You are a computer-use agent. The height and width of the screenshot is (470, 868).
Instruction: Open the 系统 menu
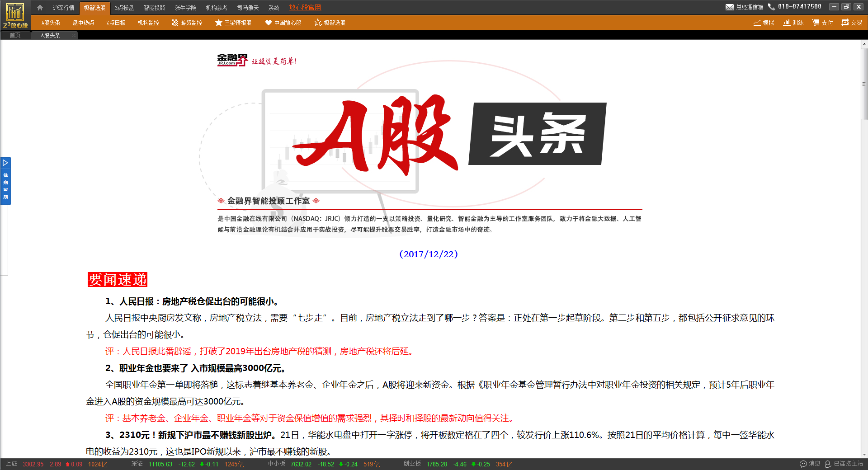[274, 8]
